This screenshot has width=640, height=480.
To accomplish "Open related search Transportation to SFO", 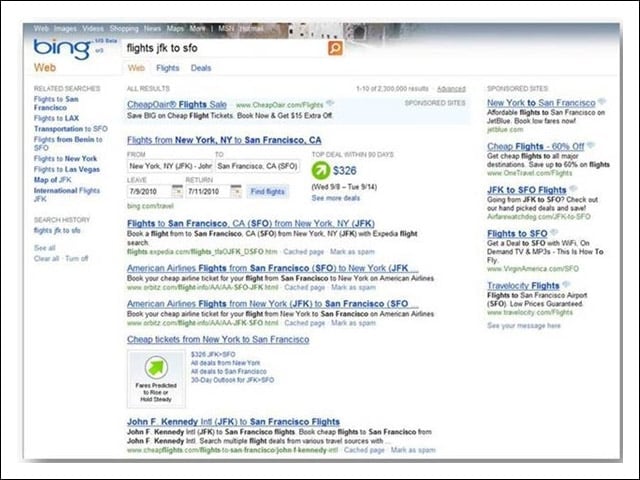I will tap(71, 129).
